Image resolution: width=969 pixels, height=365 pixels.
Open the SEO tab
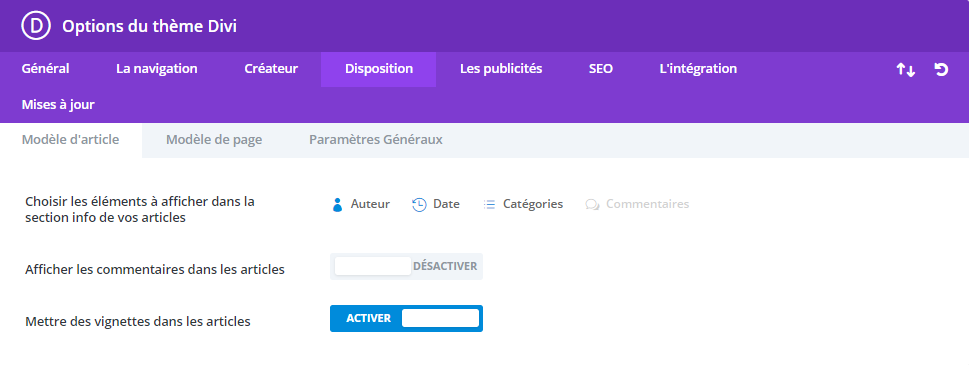[601, 69]
